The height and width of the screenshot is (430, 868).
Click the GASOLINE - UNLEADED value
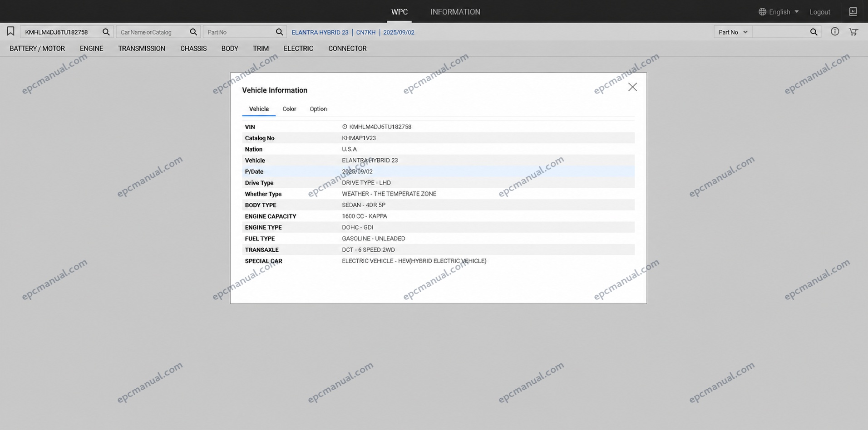(x=374, y=239)
